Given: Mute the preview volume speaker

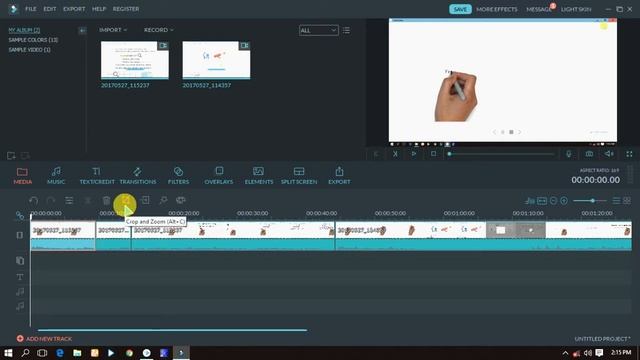Looking at the screenshot, I should coord(609,154).
